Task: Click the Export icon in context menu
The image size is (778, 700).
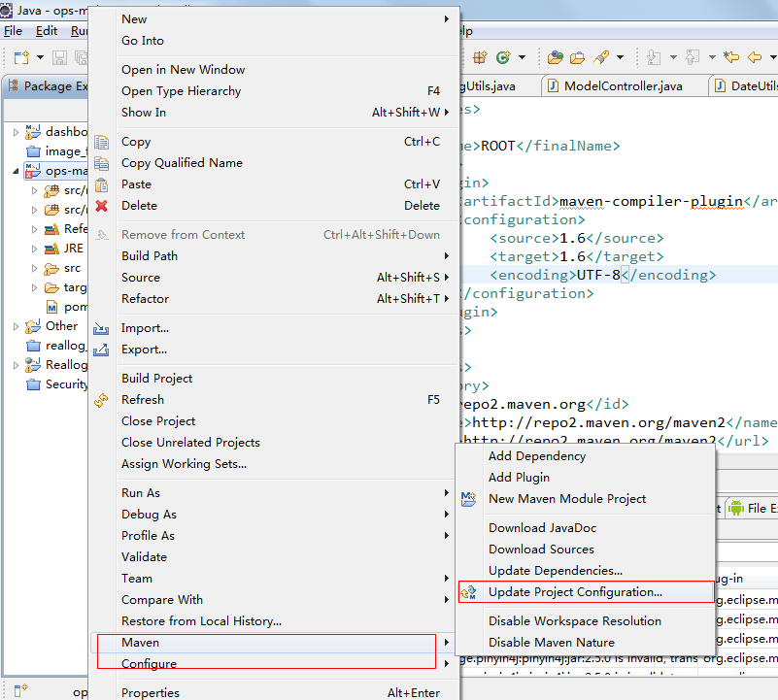Action: 102,350
